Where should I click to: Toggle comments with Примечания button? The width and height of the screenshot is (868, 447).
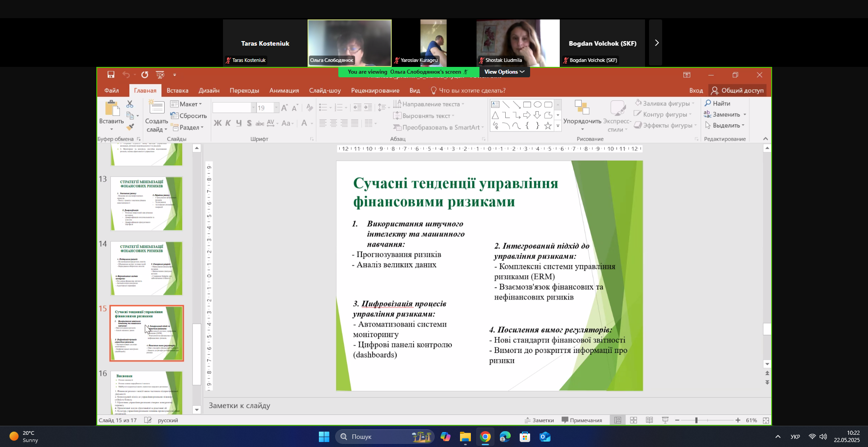coord(582,420)
